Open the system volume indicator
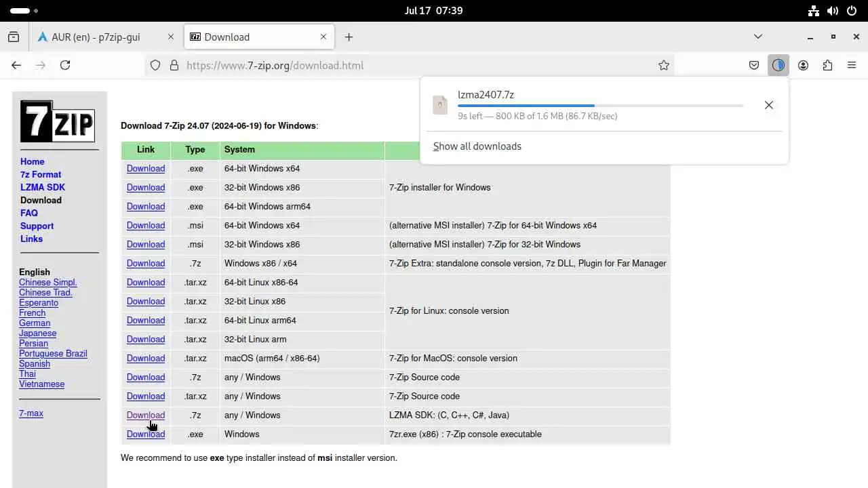 click(x=833, y=11)
